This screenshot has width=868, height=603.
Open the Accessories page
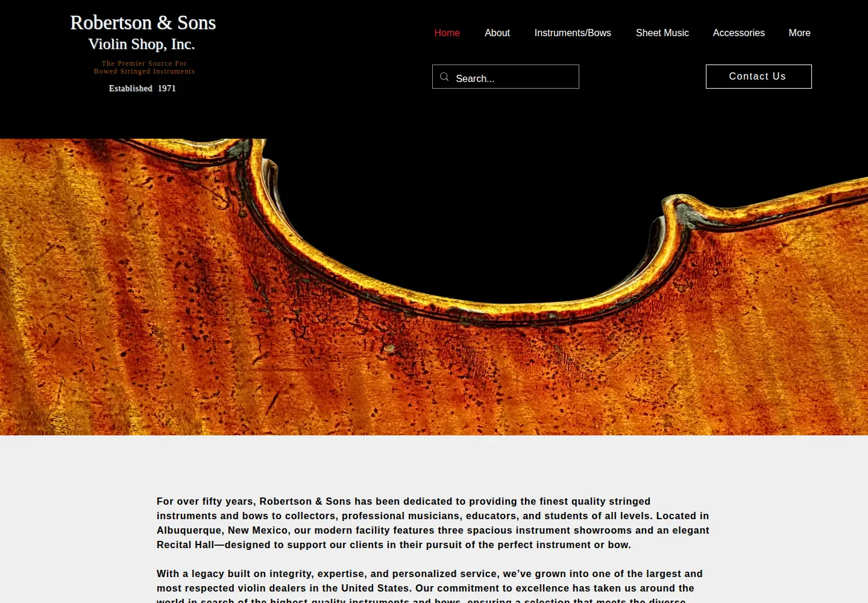point(738,33)
